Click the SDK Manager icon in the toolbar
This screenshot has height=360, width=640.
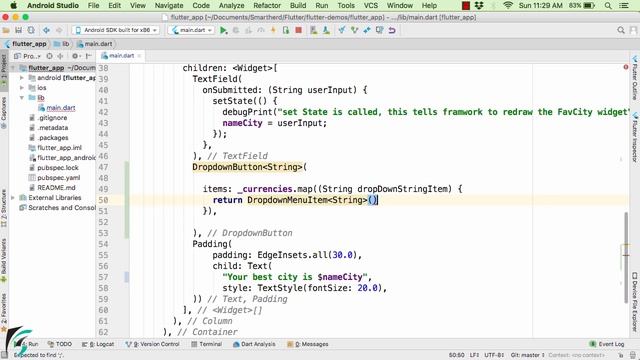(x=326, y=30)
